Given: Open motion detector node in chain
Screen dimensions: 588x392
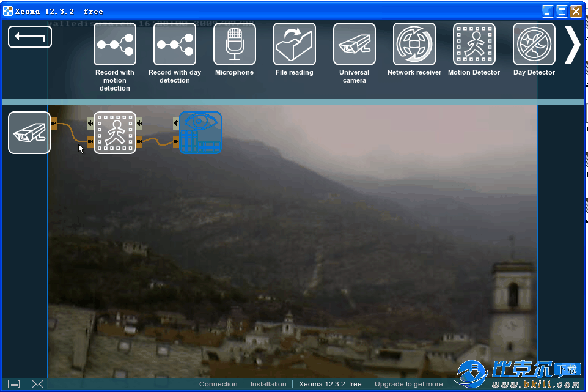Looking at the screenshot, I should pos(115,133).
